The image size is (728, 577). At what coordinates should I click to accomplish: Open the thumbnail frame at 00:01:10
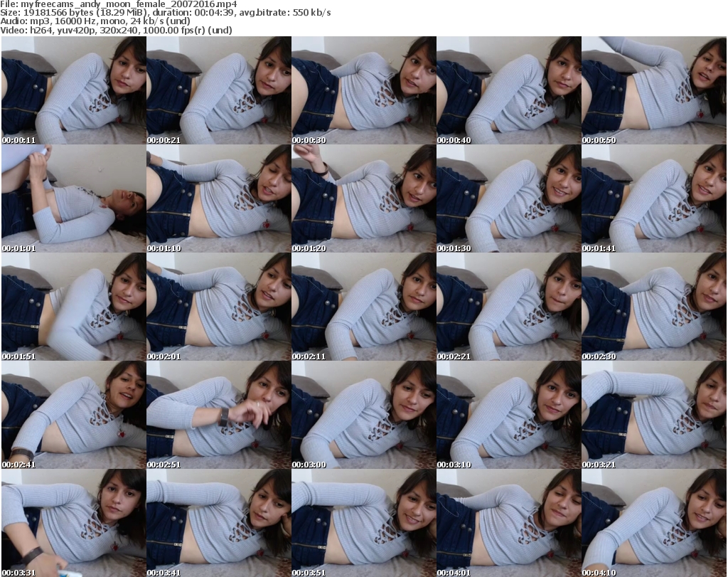tap(219, 198)
